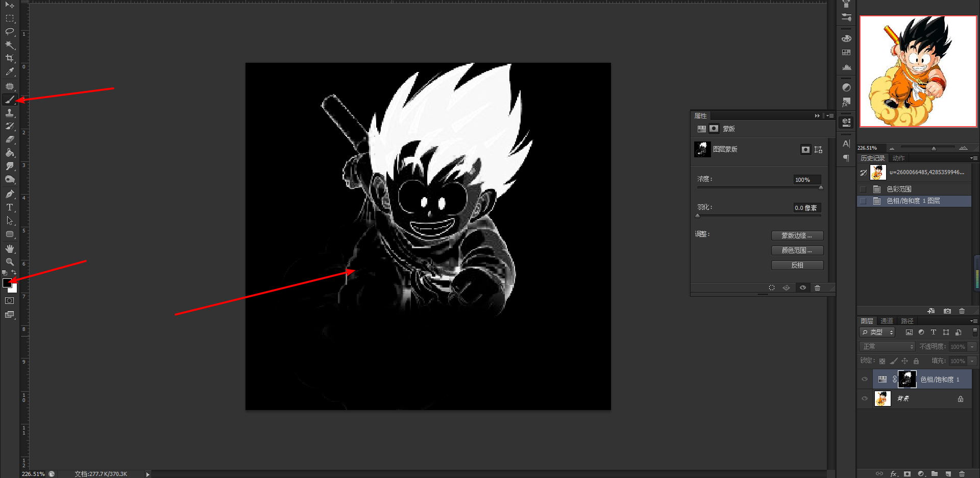Select the Lasso tool
Screen dimensions: 980x478
pos(10,32)
